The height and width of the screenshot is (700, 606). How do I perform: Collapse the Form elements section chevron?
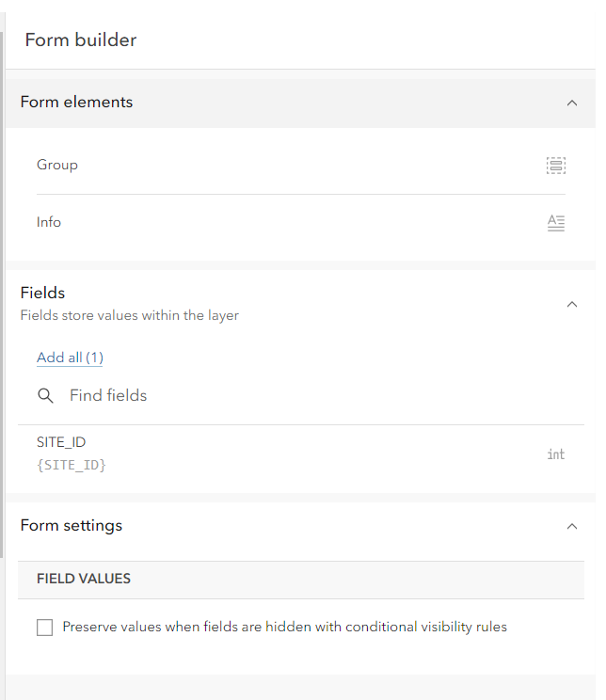click(x=572, y=103)
